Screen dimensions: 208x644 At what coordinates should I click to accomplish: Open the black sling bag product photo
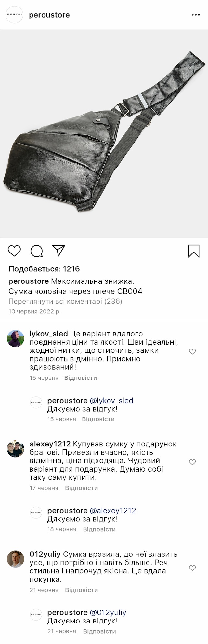(104, 133)
